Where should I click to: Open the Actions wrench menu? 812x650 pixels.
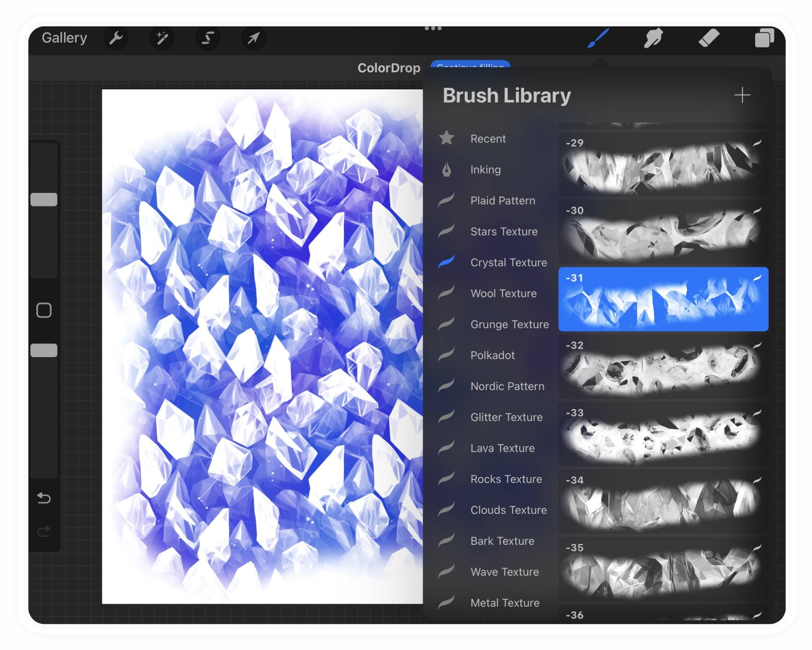click(116, 38)
